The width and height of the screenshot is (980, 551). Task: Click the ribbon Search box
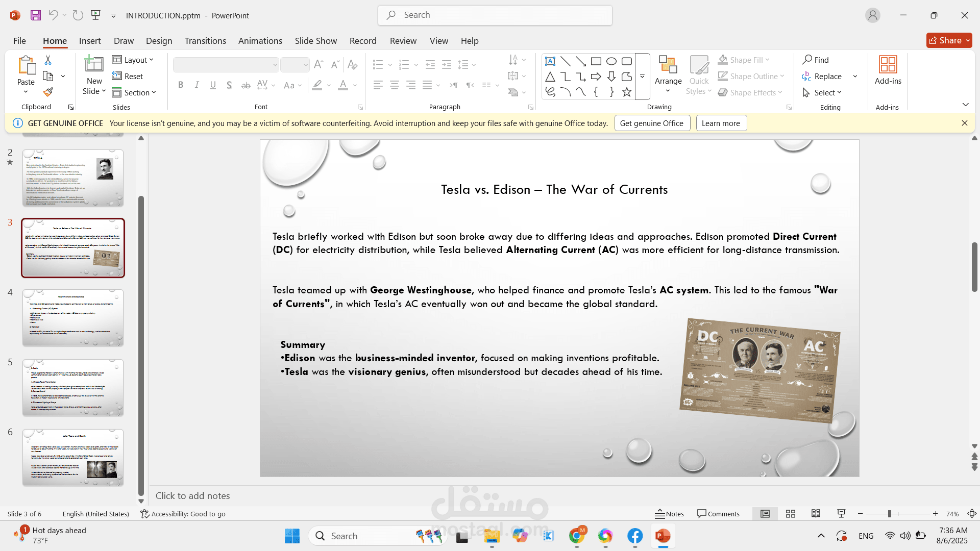tap(495, 15)
